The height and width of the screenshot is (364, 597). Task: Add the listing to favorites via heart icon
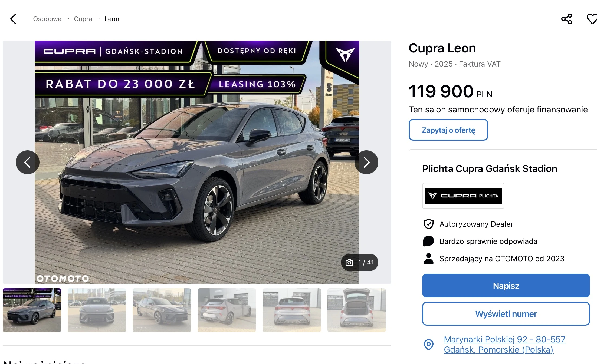(x=592, y=19)
